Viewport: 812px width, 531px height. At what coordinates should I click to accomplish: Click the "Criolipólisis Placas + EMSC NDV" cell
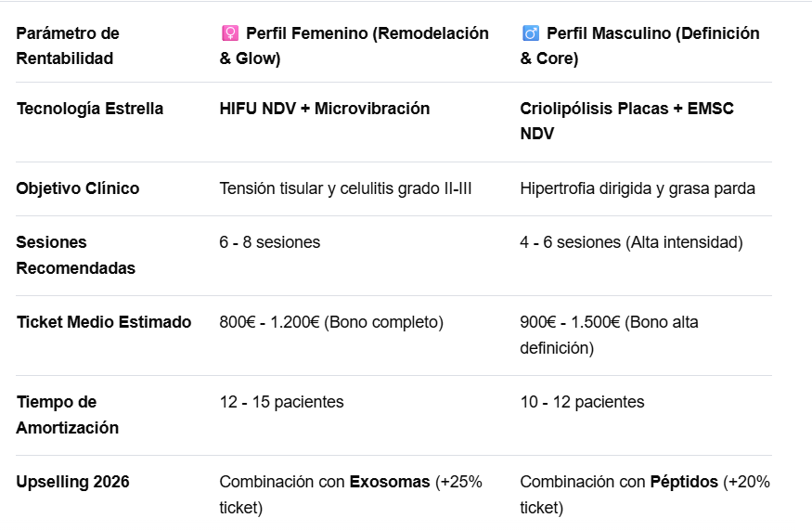(x=626, y=121)
